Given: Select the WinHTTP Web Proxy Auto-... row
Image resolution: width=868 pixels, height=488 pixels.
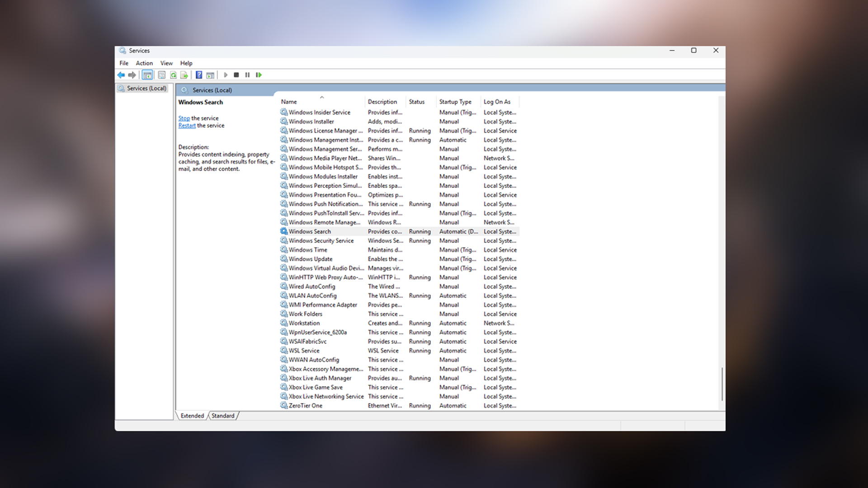Looking at the screenshot, I should [399, 277].
